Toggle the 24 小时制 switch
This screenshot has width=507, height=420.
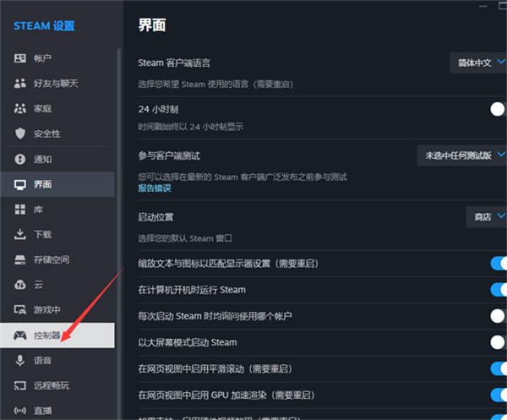coord(499,109)
